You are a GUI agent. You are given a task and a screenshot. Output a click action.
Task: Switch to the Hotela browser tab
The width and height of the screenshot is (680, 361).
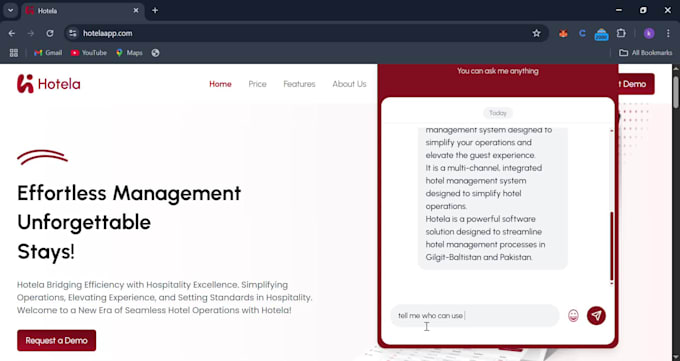tap(82, 10)
